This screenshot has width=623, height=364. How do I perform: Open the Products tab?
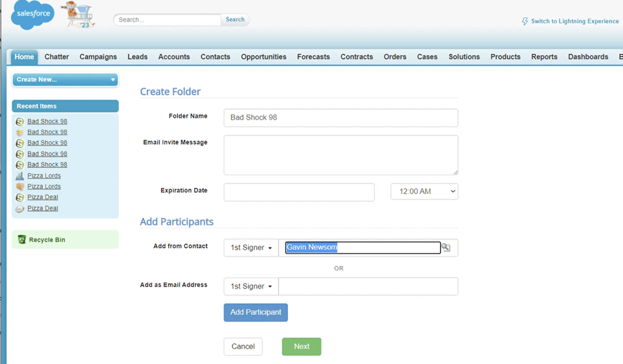tap(506, 57)
